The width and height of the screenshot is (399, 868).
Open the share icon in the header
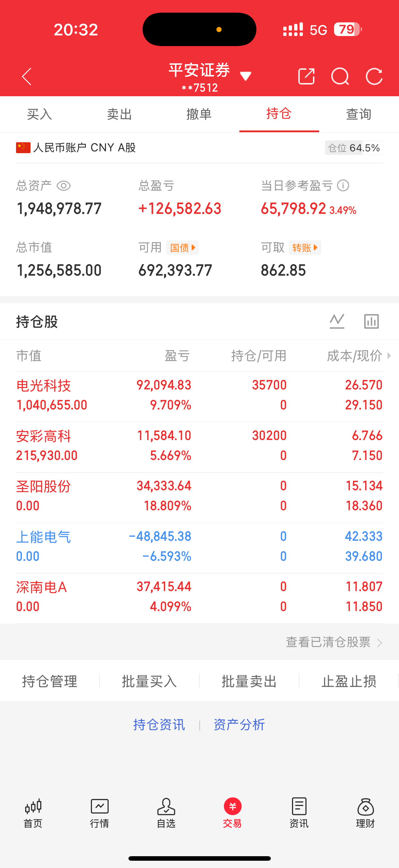[x=306, y=77]
